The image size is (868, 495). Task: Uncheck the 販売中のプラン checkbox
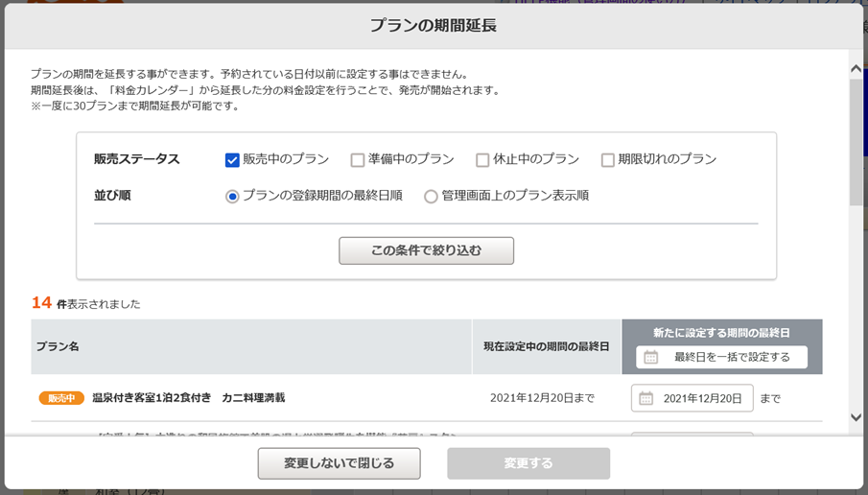click(x=232, y=160)
